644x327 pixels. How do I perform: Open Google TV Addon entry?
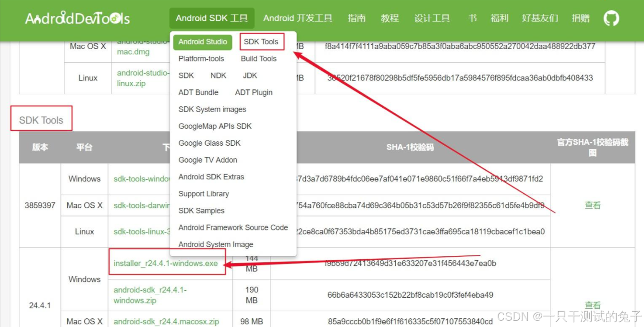point(208,160)
